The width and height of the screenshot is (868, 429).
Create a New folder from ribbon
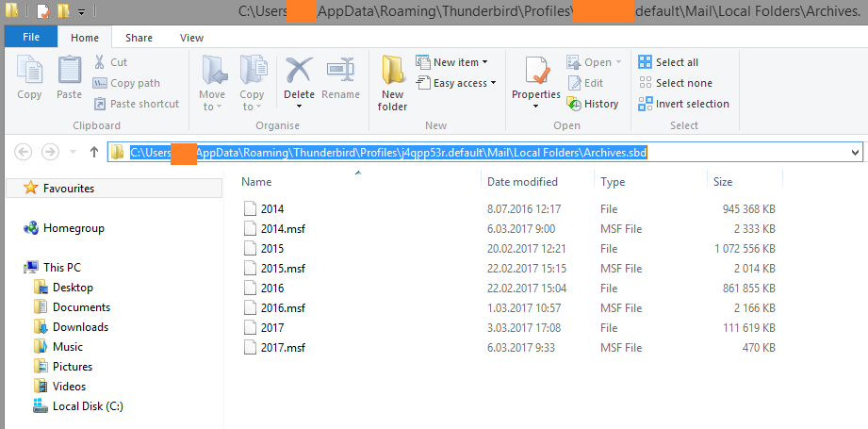pos(393,83)
